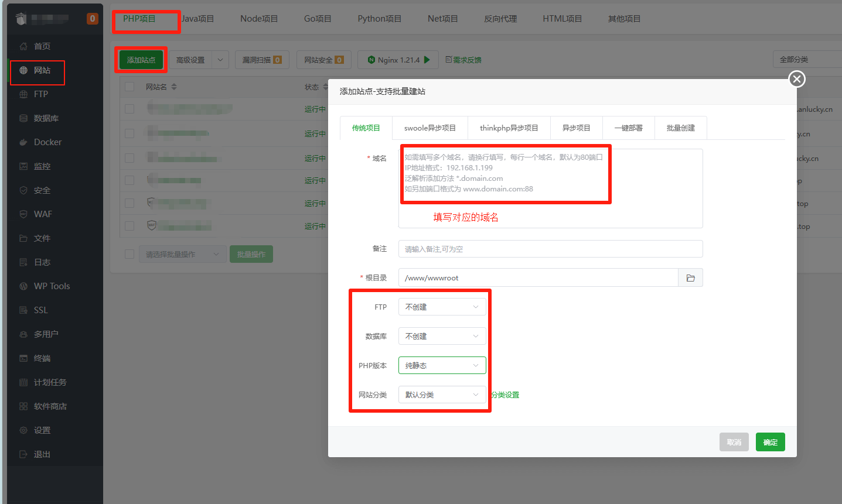Check the second website row checkbox
This screenshot has width=842, height=504.
(x=129, y=133)
